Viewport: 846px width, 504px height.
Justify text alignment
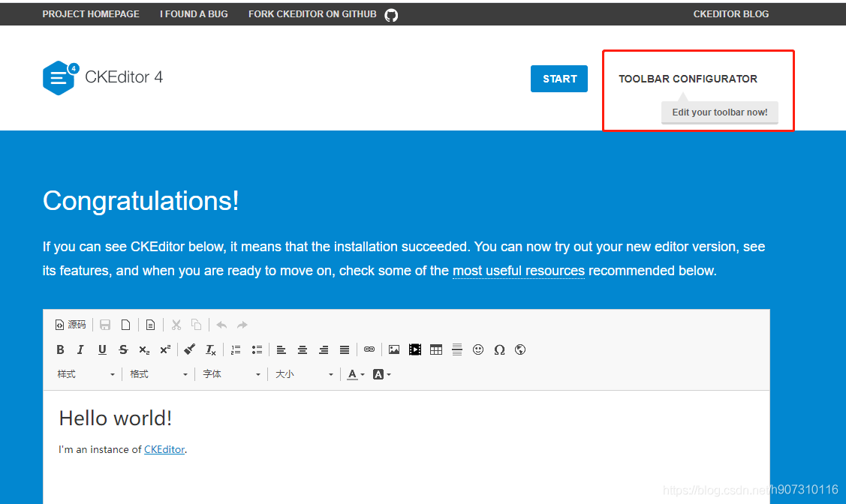pyautogui.click(x=345, y=349)
